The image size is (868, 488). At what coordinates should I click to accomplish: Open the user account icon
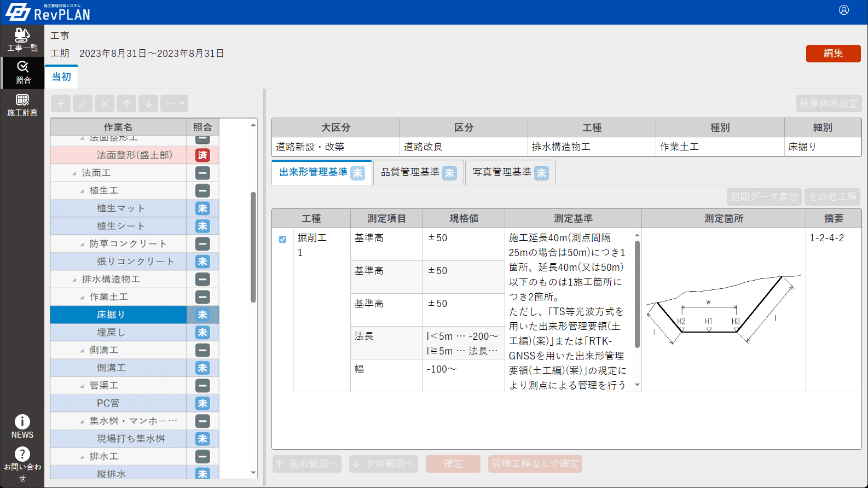point(844,10)
